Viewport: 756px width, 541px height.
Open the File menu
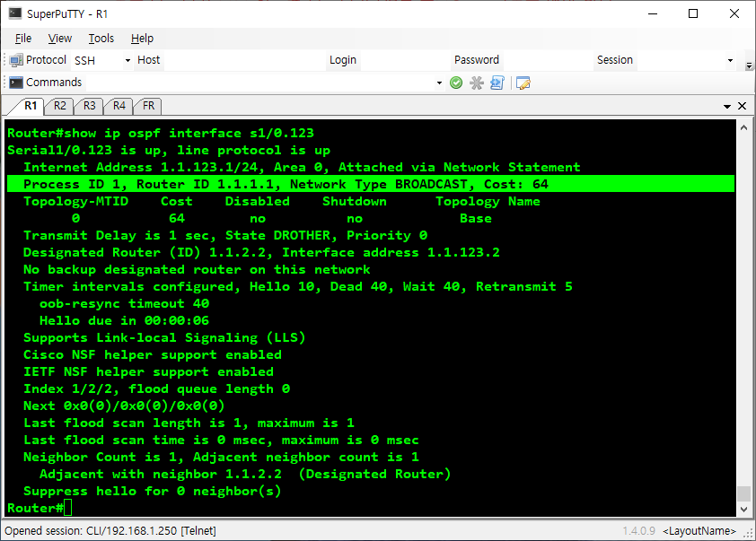tap(23, 39)
